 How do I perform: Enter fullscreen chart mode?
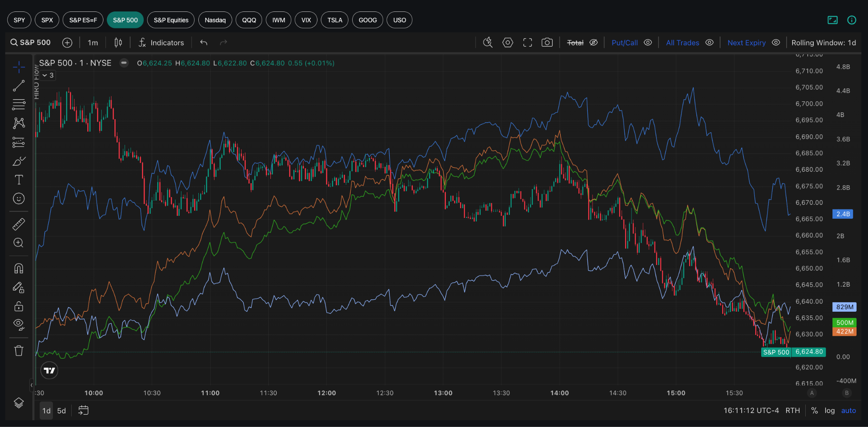527,42
